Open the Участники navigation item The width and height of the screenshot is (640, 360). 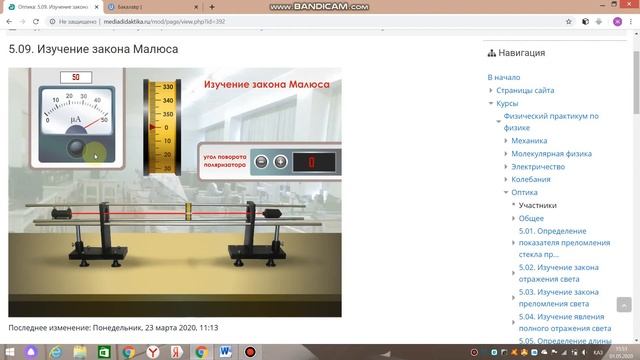click(x=538, y=205)
